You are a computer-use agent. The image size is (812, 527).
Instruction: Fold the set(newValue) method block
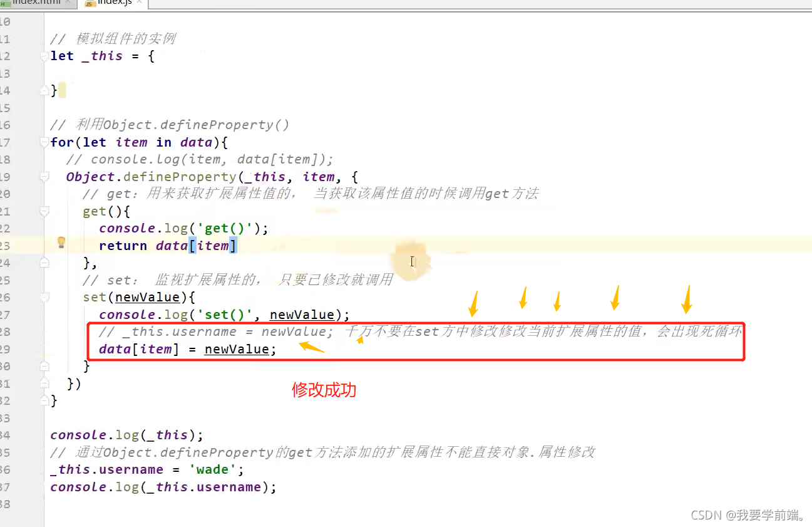pyautogui.click(x=44, y=298)
